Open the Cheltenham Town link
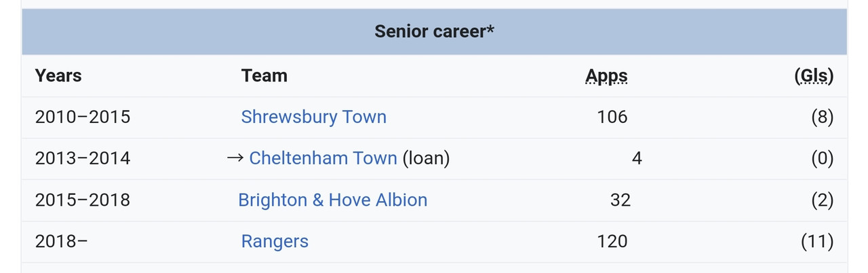 click(x=323, y=158)
